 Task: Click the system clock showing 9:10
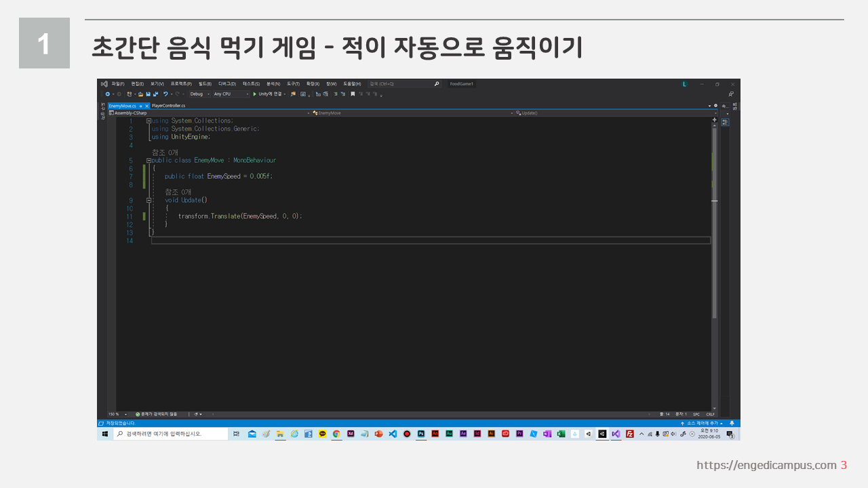(709, 433)
